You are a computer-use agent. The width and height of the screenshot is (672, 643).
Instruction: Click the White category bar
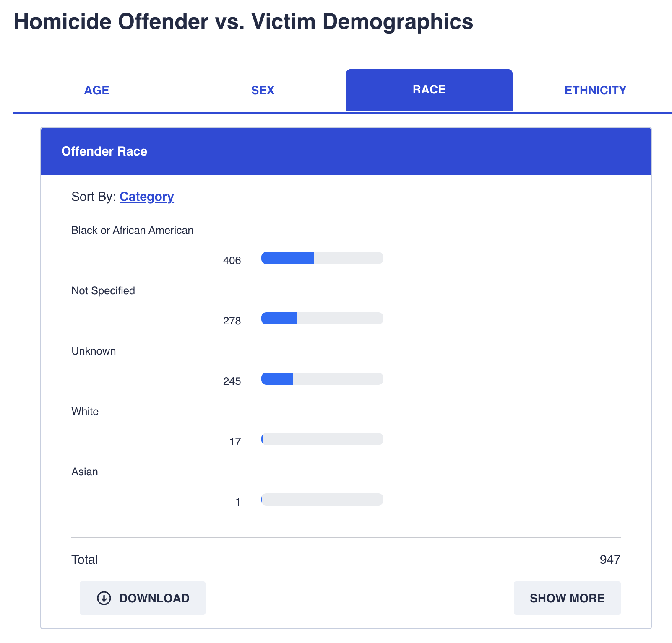point(322,439)
